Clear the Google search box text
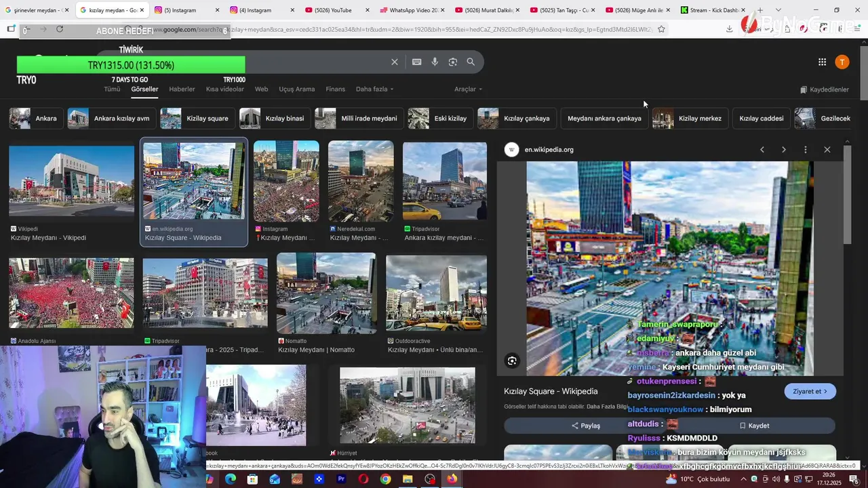 [x=395, y=62]
